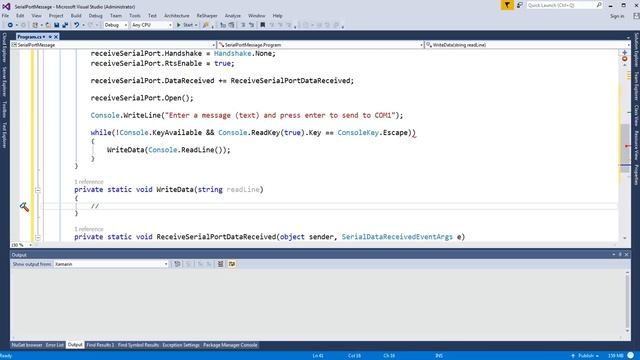640x360 pixels.
Task: Click the Publish status bar button
Action: pos(586,356)
